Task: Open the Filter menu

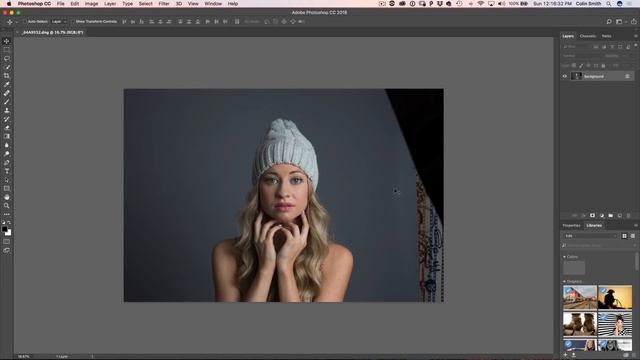Action: (x=164, y=4)
